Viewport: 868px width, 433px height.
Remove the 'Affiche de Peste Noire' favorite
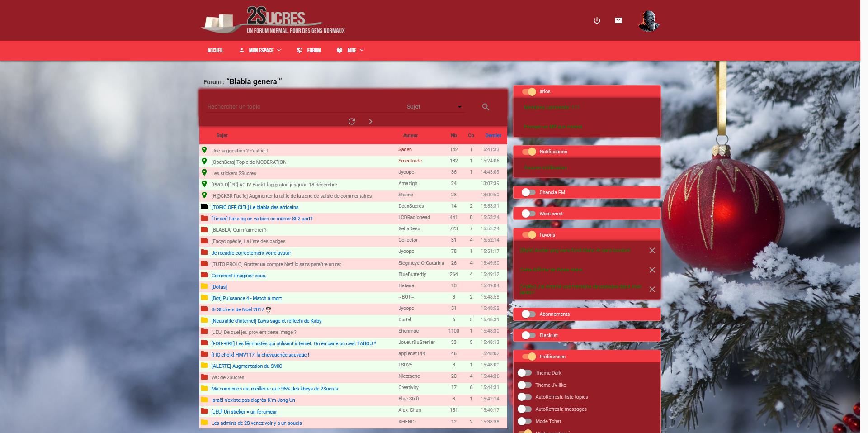(x=652, y=270)
